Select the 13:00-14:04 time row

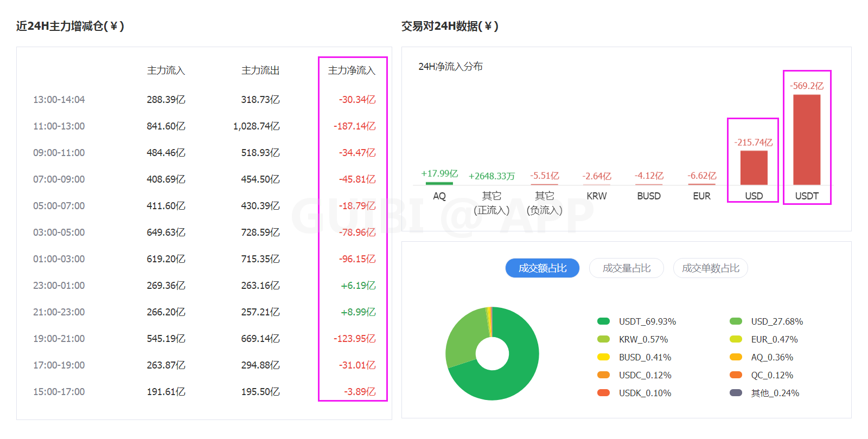(204, 100)
